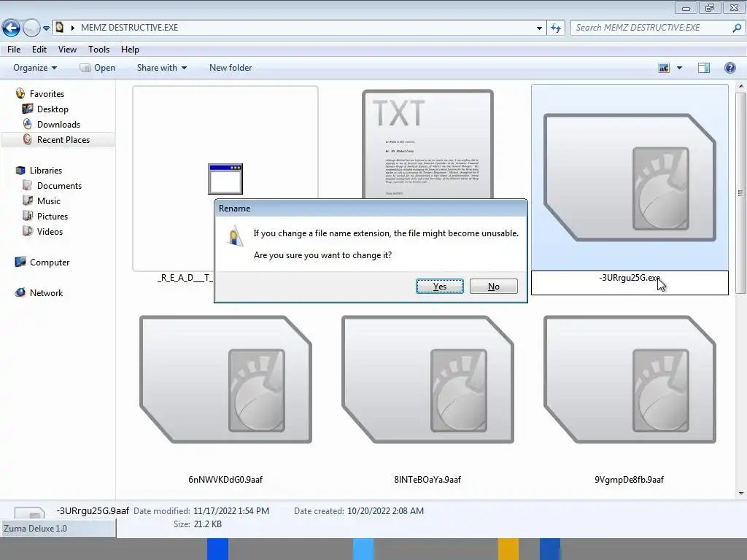Click the -3URrgu25G.exe rename text field
Screen dimensions: 747x560
(630, 283)
